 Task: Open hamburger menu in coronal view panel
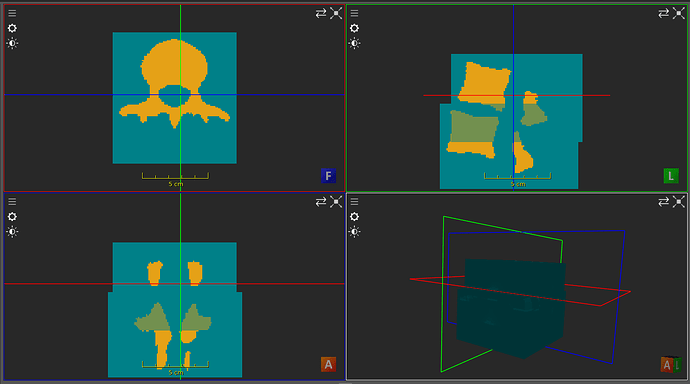tap(12, 201)
